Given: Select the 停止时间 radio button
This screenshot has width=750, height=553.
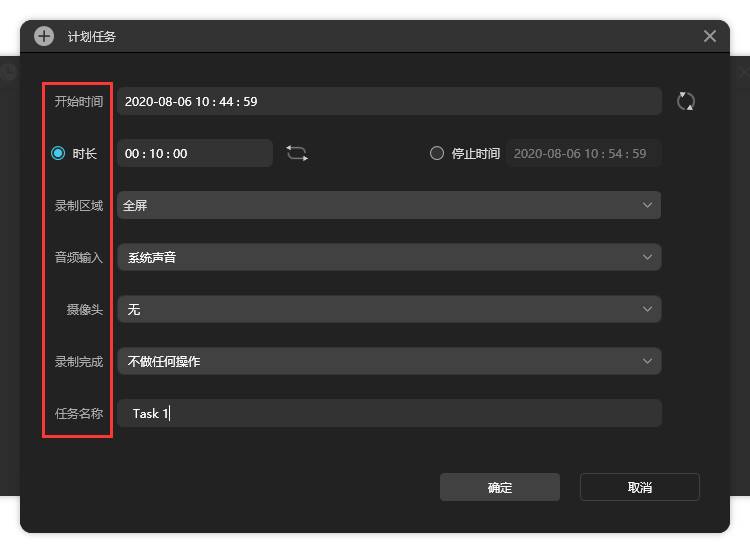Looking at the screenshot, I should (x=436, y=153).
